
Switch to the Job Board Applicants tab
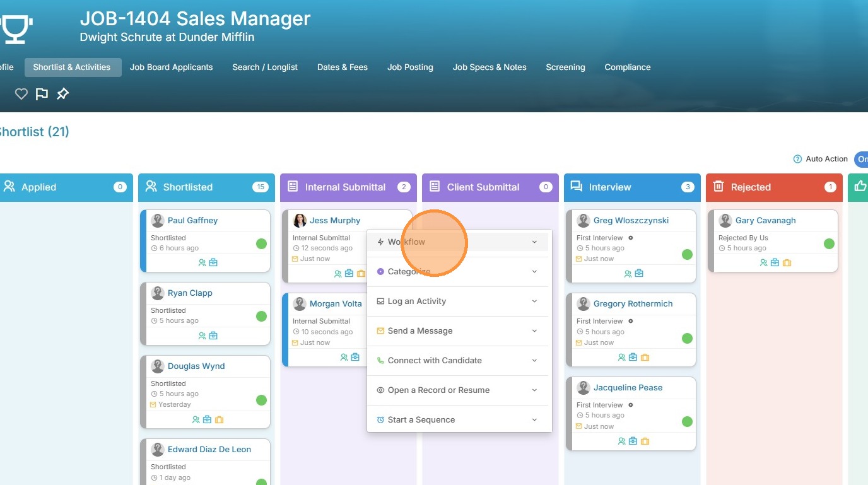click(x=172, y=67)
